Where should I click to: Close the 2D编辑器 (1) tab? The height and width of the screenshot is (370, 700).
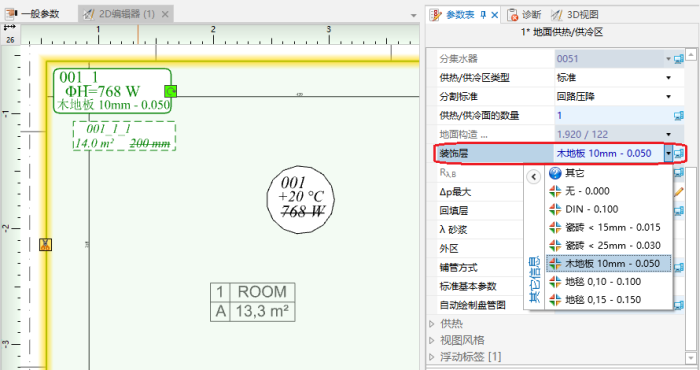[x=165, y=14]
